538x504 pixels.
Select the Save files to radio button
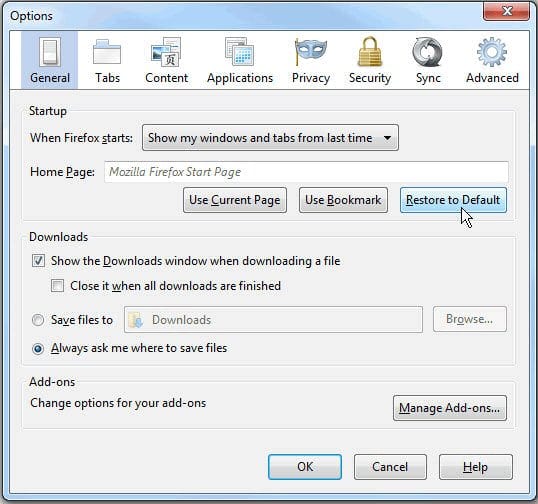[x=38, y=320]
